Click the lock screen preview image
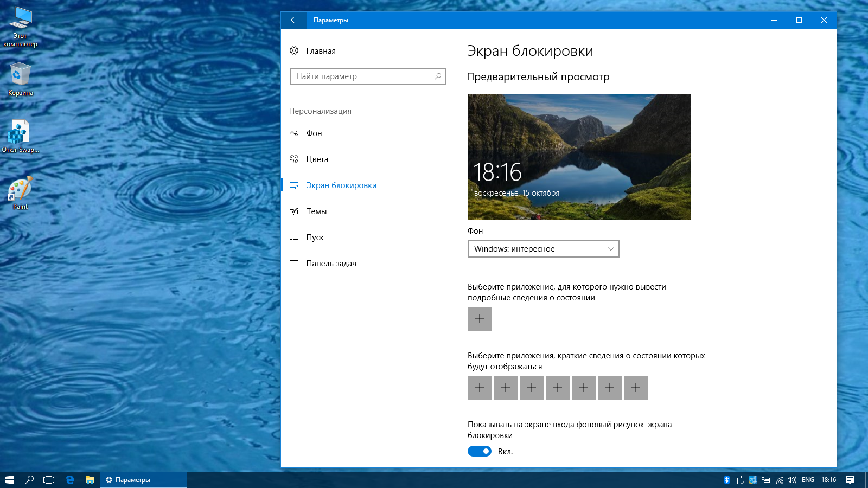The image size is (868, 488). (x=579, y=157)
